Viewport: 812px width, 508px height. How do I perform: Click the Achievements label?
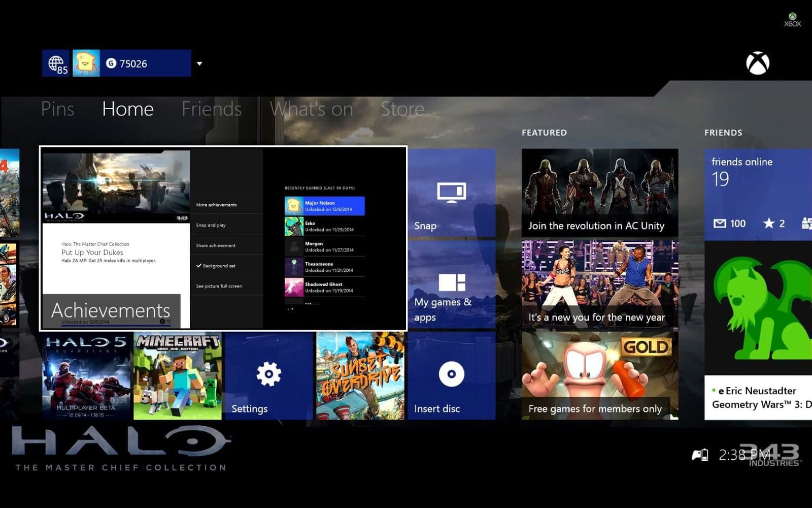tap(111, 310)
